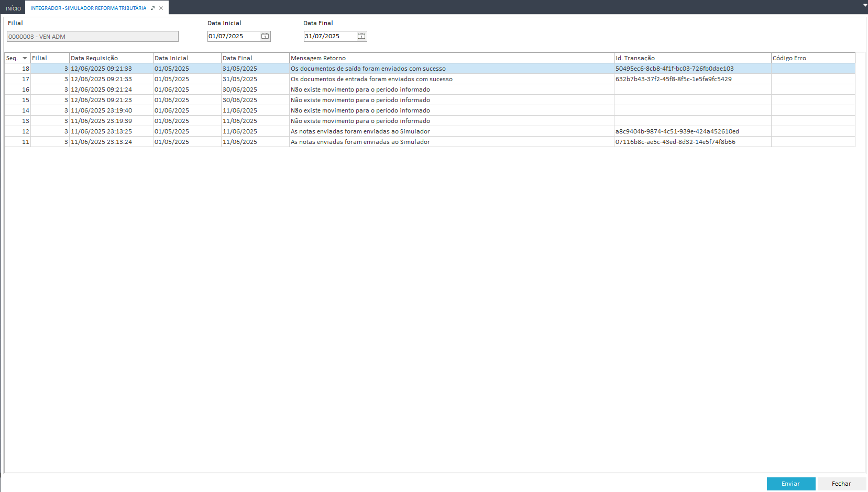Open the Data Inicial calendar picker
Image resolution: width=868 pixels, height=492 pixels.
coord(265,36)
